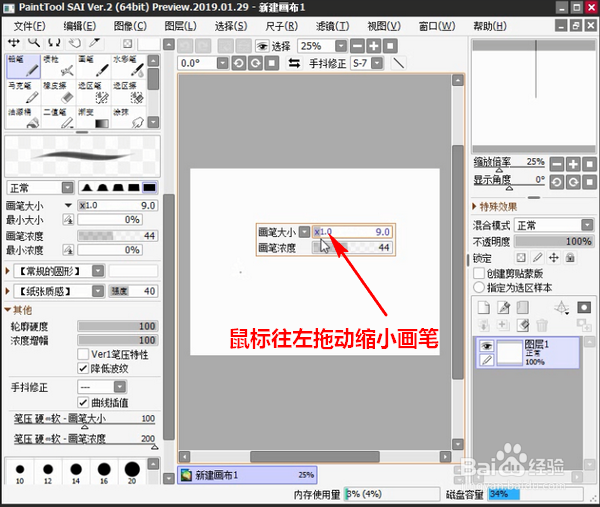Open the 滤镜(T) menu

[x=332, y=26]
